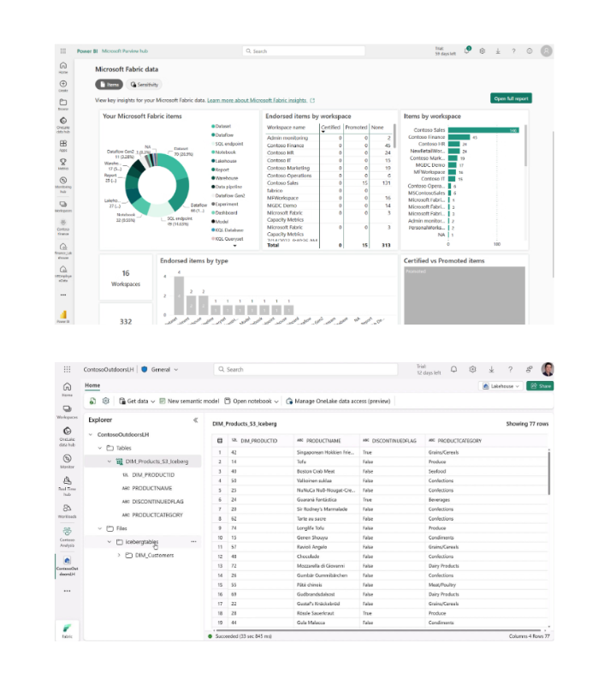Image resolution: width=616 pixels, height=685 pixels.
Task: Select the Items view toggle
Action: pyautogui.click(x=109, y=85)
